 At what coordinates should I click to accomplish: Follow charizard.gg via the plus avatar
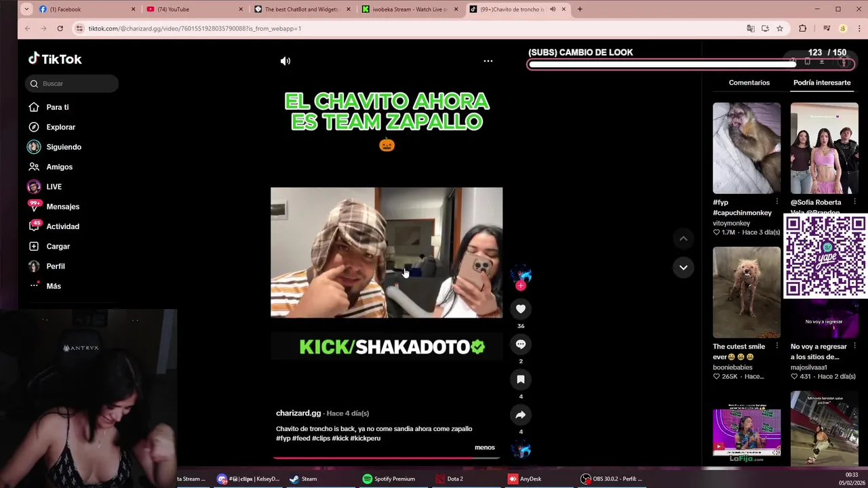(x=521, y=285)
